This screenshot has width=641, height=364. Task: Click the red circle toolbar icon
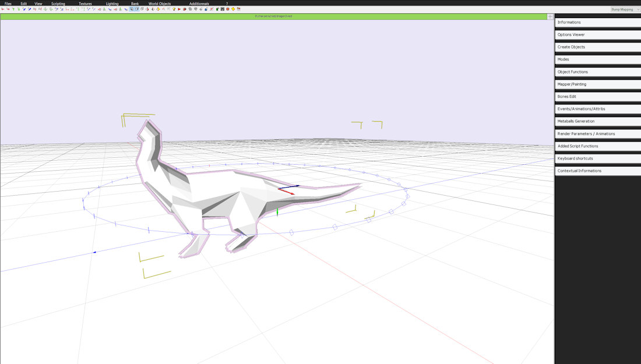228,9
